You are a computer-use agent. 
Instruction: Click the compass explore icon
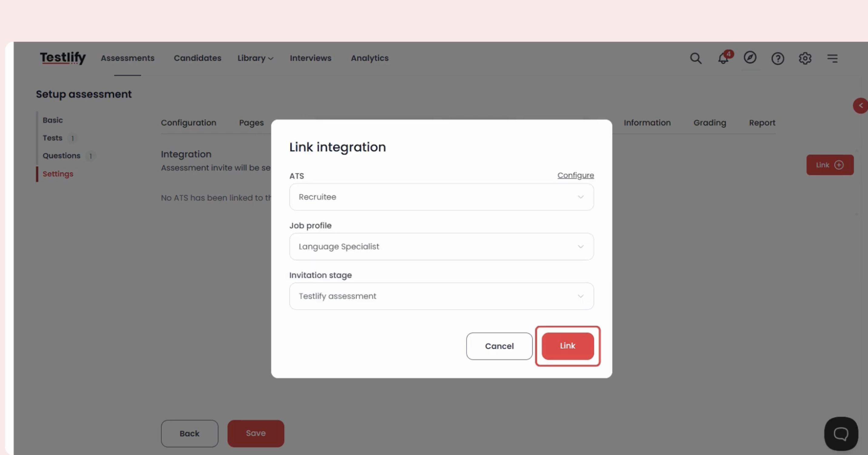coord(750,58)
